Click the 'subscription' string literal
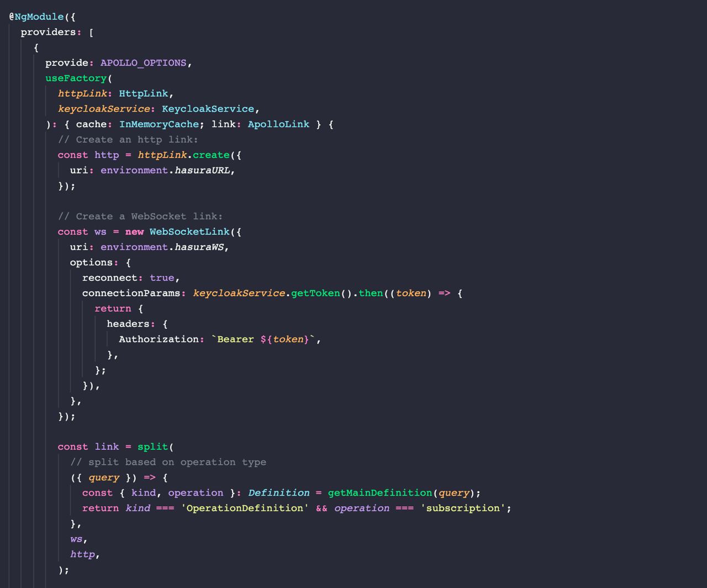 [x=463, y=508]
